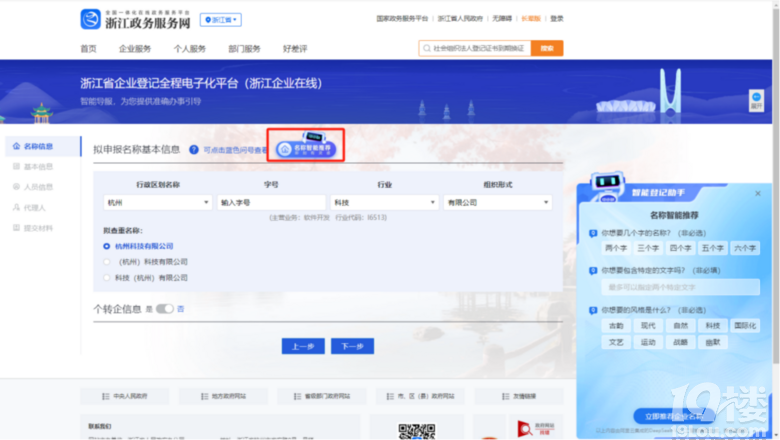Click the 登录 link
Screen dimensions: 780x440
(557, 18)
